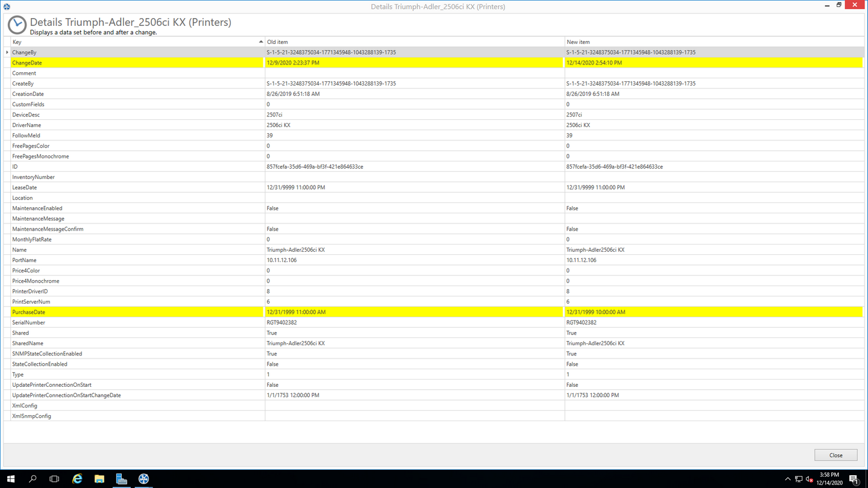Switch to the steering wheel app in taskbar
Screen dimensions: 868x488
[x=143, y=479]
